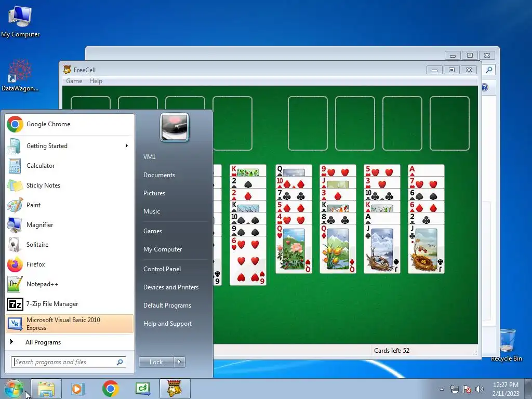Open 7-Zip File Manager
The image size is (532, 399).
pos(70,303)
